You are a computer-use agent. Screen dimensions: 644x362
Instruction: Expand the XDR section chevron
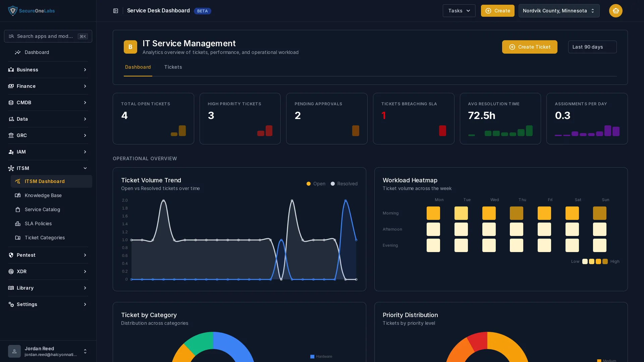[x=85, y=271]
